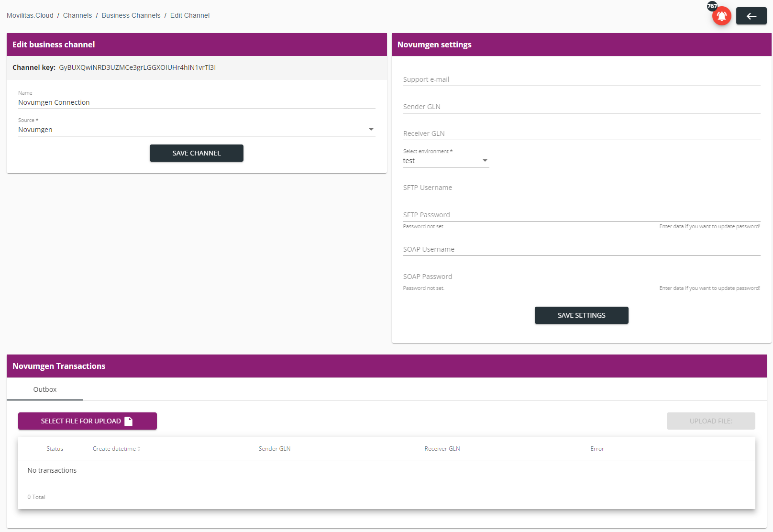Open the Channels breadcrumb link
Image resolution: width=773 pixels, height=532 pixels.
(77, 15)
